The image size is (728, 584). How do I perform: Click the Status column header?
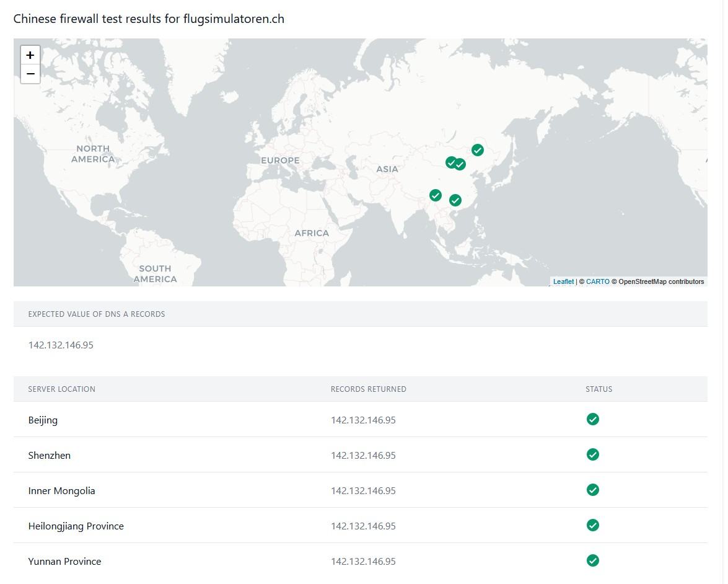click(x=599, y=389)
